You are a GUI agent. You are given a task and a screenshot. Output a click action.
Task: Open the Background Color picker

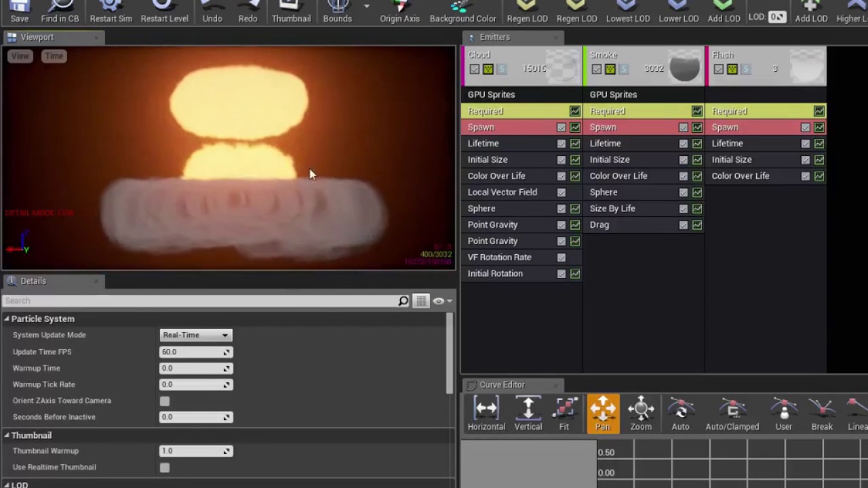[x=462, y=12]
